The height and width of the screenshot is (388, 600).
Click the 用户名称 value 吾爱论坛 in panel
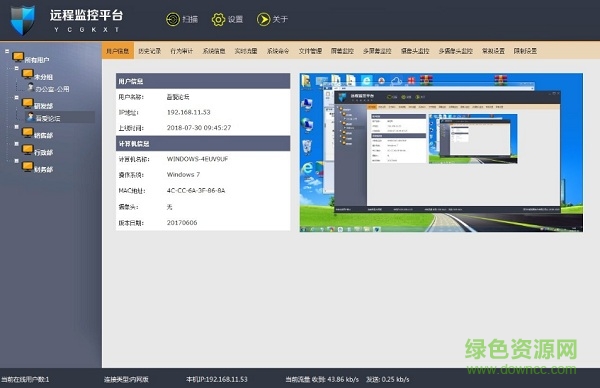point(178,97)
